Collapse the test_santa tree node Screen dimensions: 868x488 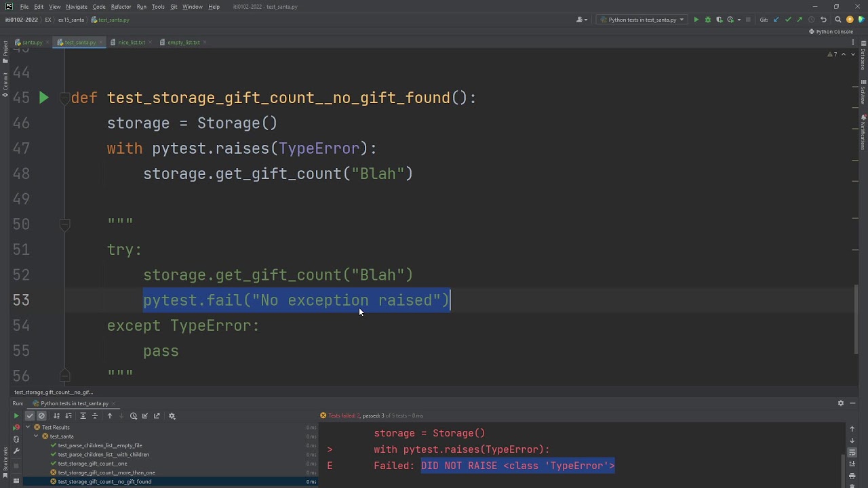tap(36, 436)
